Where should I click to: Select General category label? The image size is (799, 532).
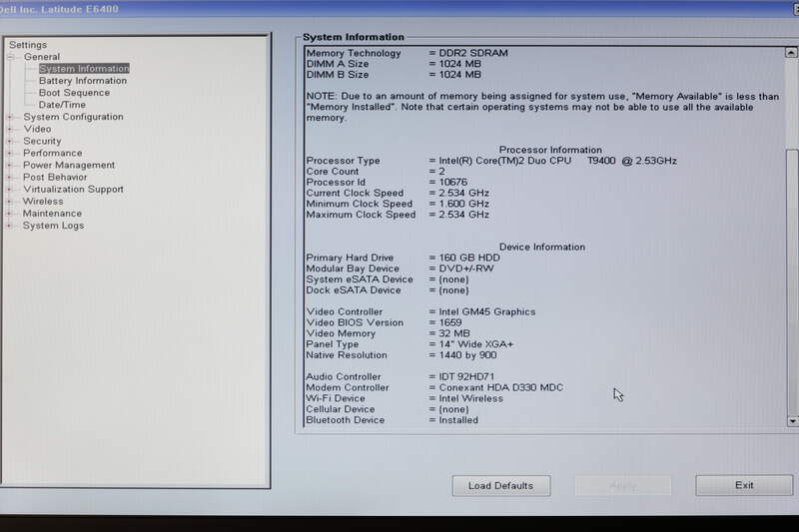(41, 57)
